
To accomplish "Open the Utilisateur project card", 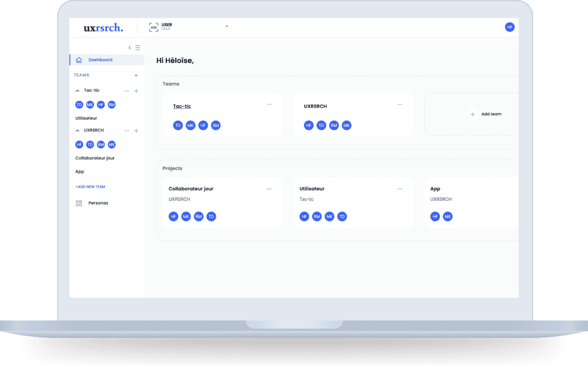I will (x=311, y=188).
